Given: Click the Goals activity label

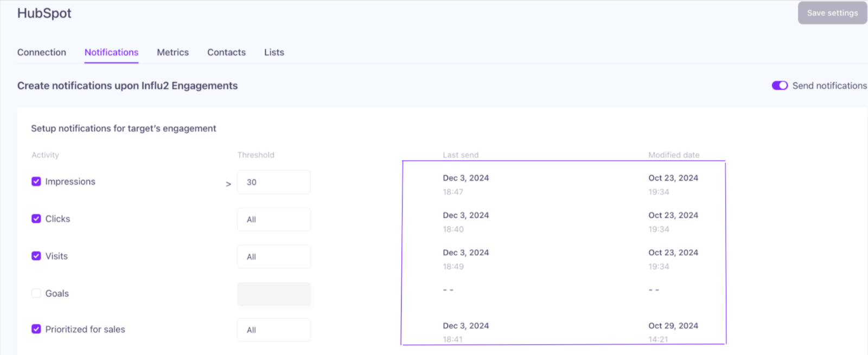Looking at the screenshot, I should pyautogui.click(x=57, y=293).
